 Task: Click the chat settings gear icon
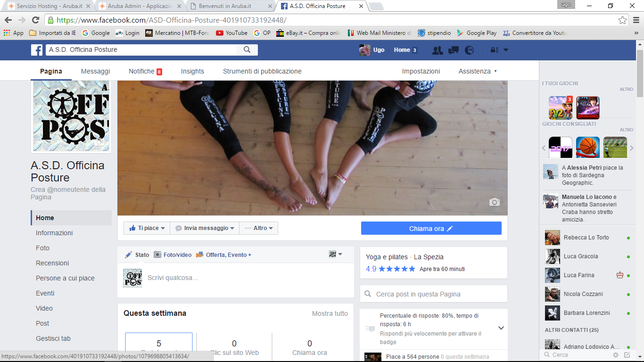(x=616, y=355)
